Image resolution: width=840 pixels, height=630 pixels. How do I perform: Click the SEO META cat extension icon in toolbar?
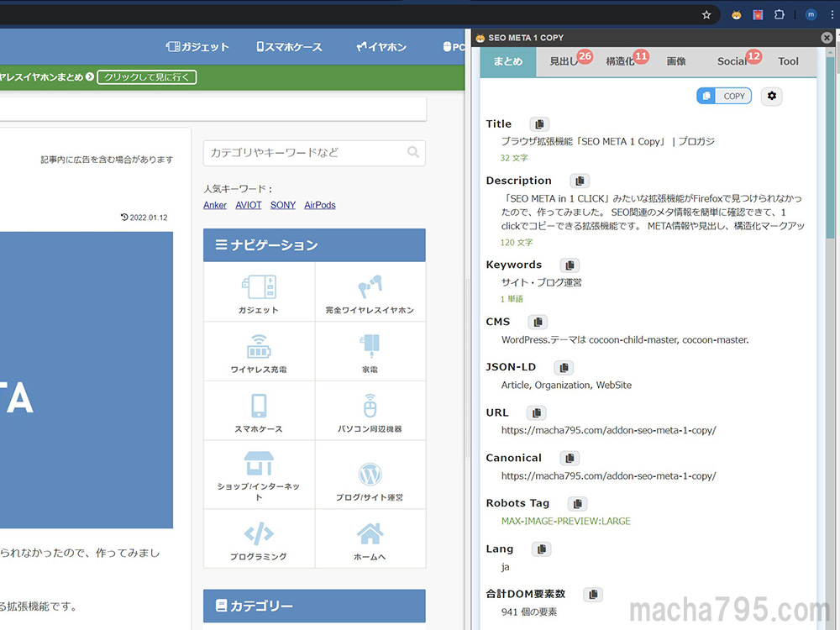pyautogui.click(x=737, y=15)
